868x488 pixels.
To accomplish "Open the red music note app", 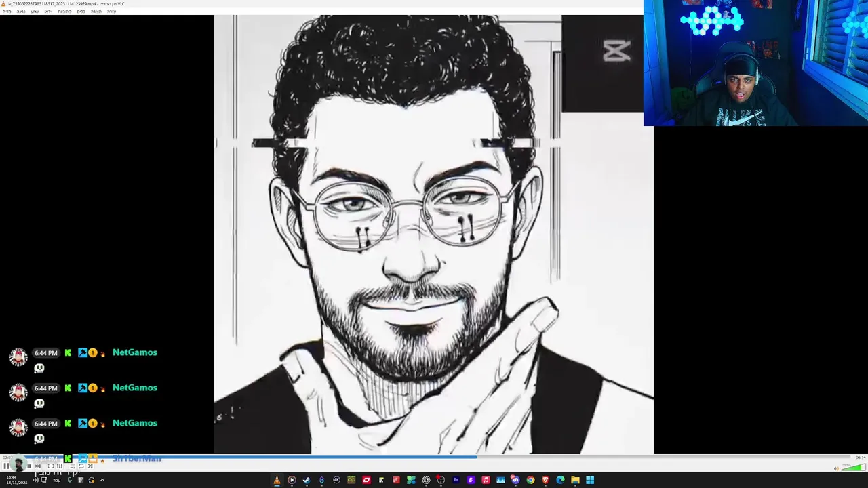I will [x=486, y=480].
